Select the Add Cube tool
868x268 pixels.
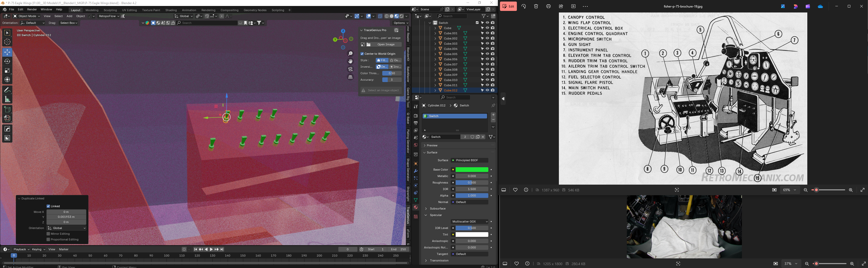(x=7, y=109)
